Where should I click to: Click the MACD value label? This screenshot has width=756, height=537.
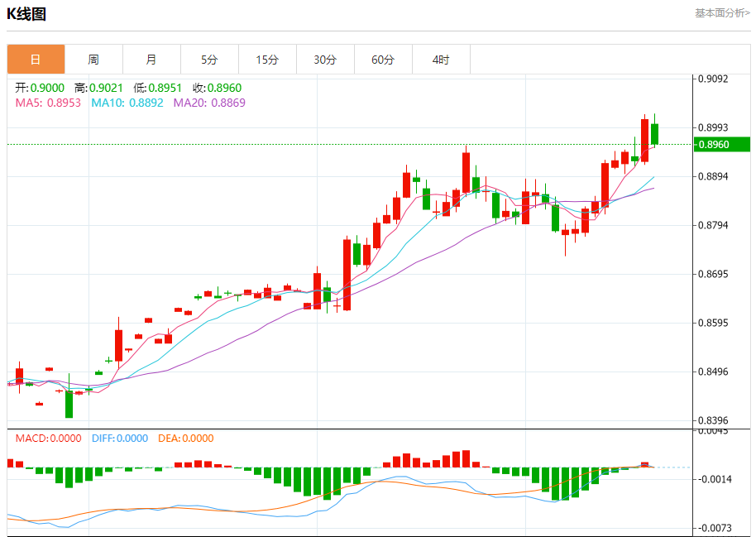click(49, 439)
